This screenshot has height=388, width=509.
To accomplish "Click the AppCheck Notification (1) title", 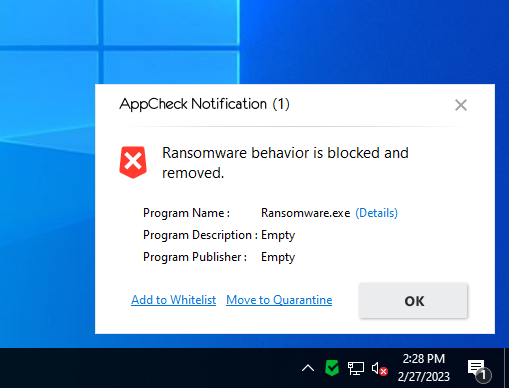I will tap(204, 104).
